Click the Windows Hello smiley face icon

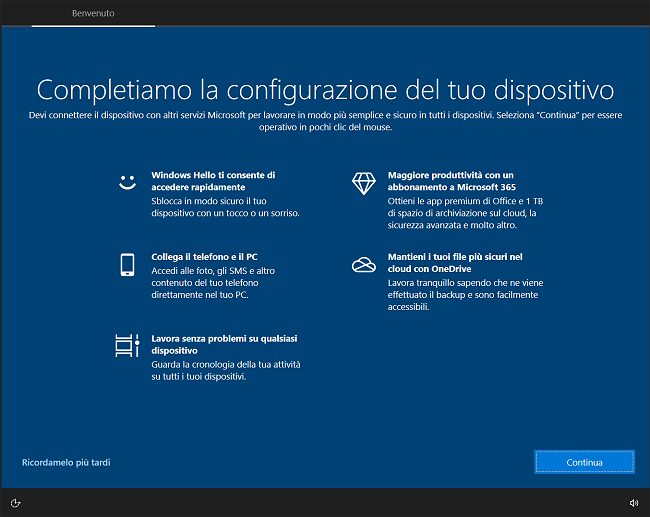pyautogui.click(x=127, y=183)
